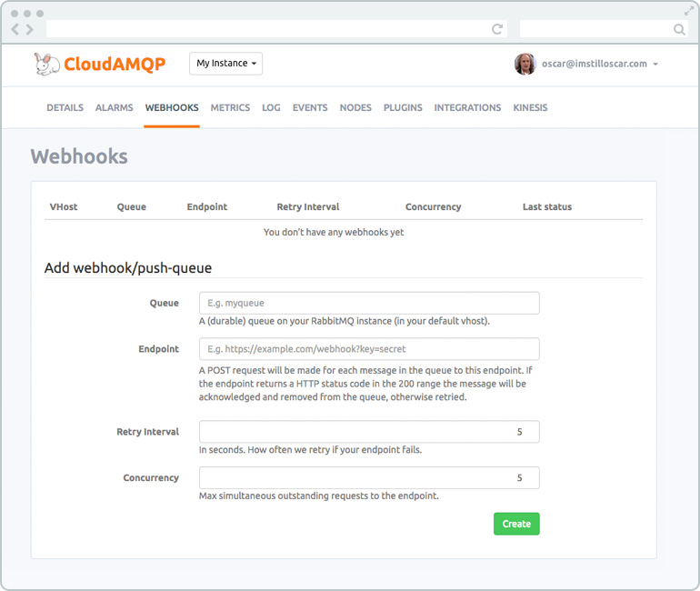Viewport: 700px width, 591px height.
Task: Click the Queue column header
Action: 132,206
